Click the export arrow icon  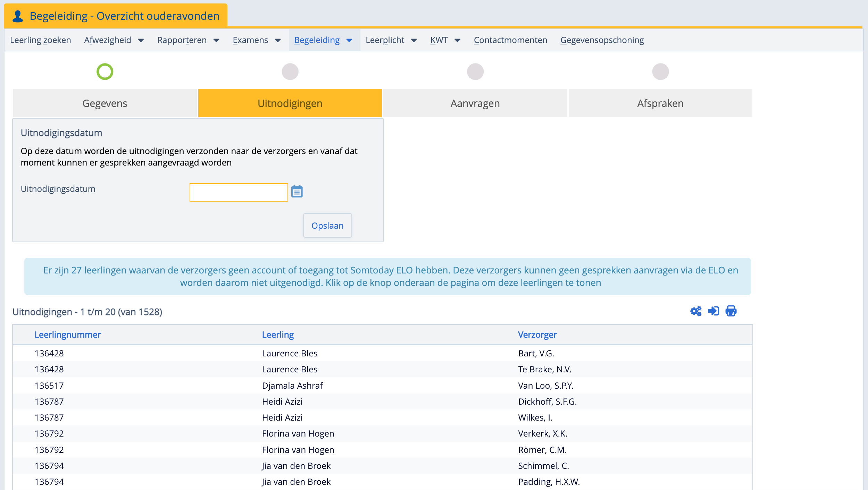click(x=713, y=311)
